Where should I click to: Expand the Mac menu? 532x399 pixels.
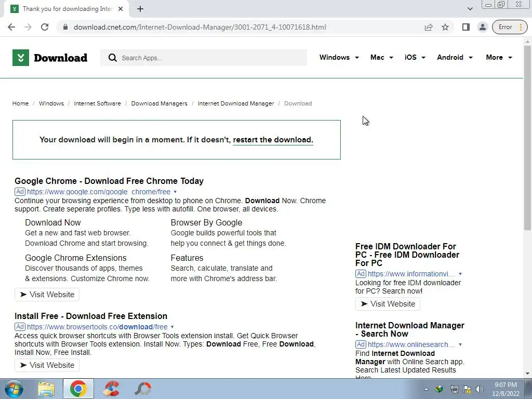coord(382,57)
